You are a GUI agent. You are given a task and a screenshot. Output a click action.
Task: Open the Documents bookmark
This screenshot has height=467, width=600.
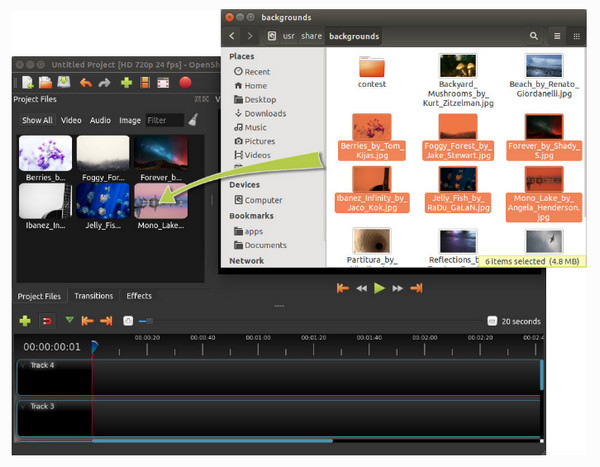pyautogui.click(x=261, y=245)
